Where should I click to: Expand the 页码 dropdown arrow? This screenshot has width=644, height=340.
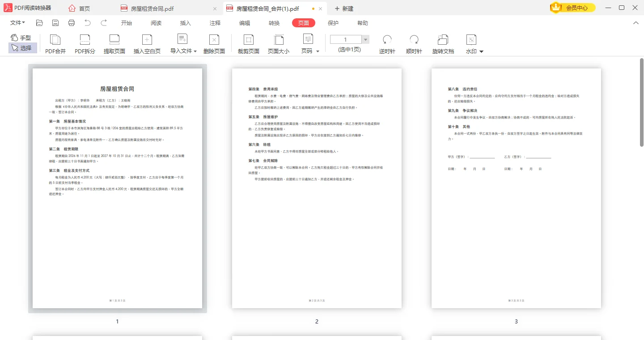318,51
